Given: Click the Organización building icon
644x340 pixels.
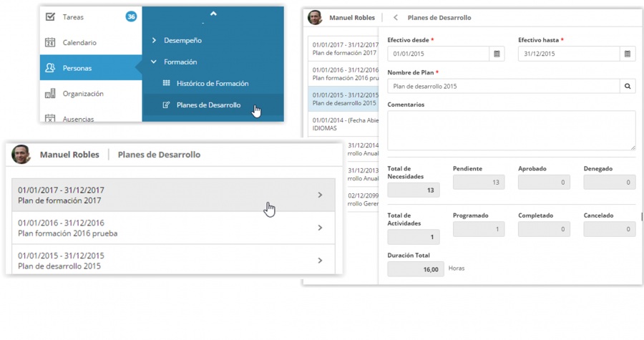Looking at the screenshot, I should point(50,94).
